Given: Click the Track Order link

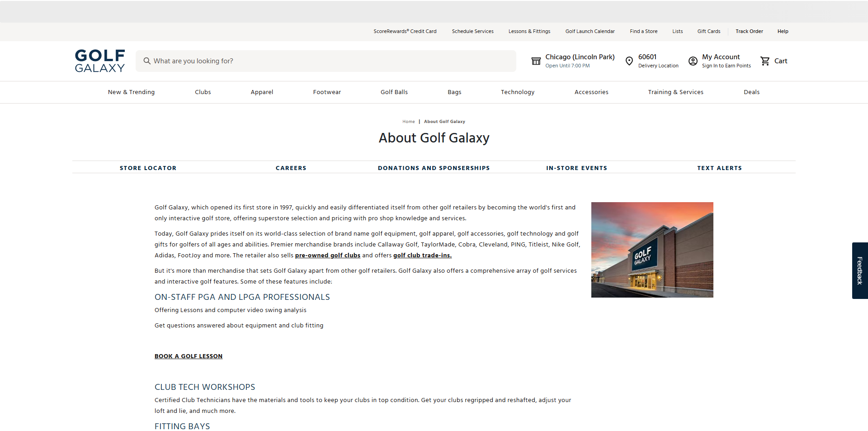Looking at the screenshot, I should 749,31.
